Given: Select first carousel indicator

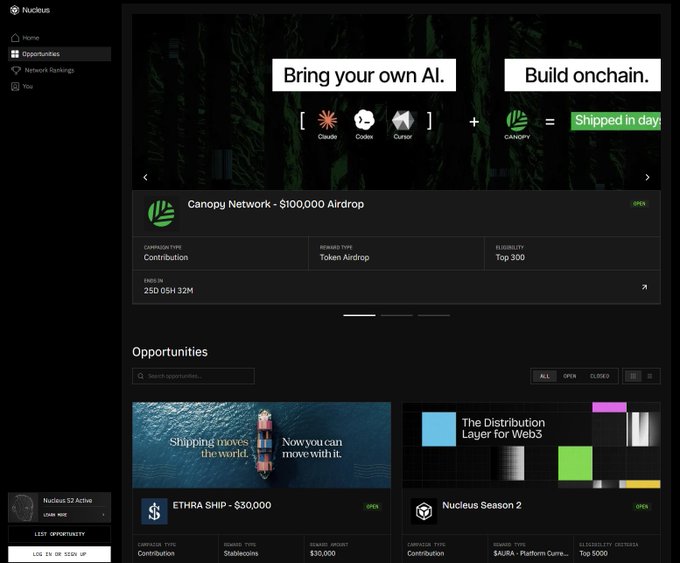Looking at the screenshot, I should (359, 315).
